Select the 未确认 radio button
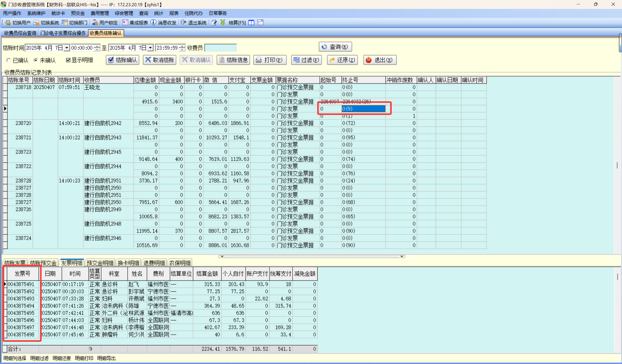The height and width of the screenshot is (364, 622). [36, 60]
